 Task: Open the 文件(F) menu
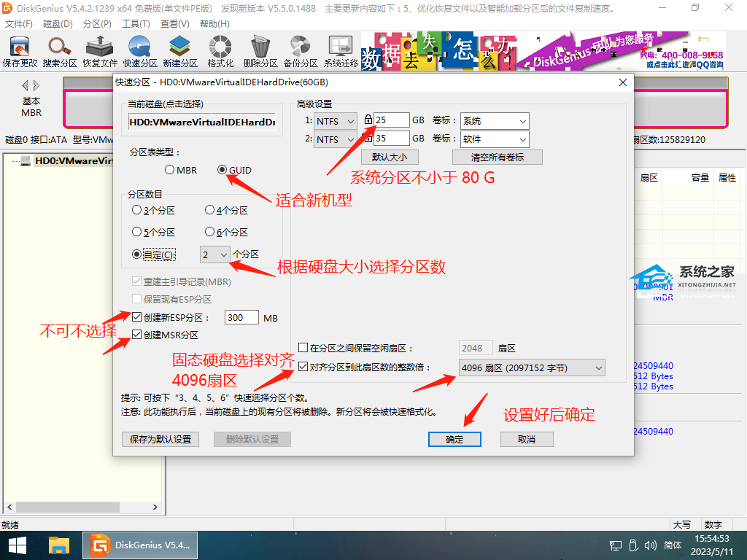click(18, 24)
